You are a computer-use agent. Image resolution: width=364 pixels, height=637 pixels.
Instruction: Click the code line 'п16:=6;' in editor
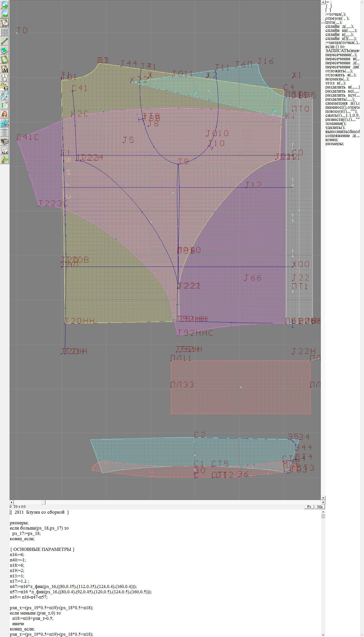tap(17, 555)
